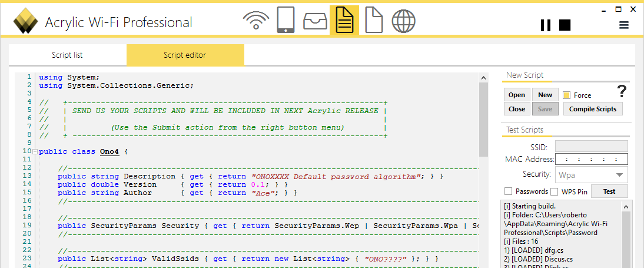Click the 0.1 version value

tap(258, 184)
